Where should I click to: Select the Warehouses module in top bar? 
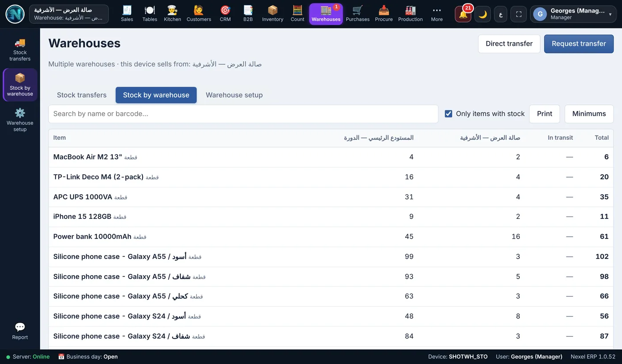click(326, 14)
